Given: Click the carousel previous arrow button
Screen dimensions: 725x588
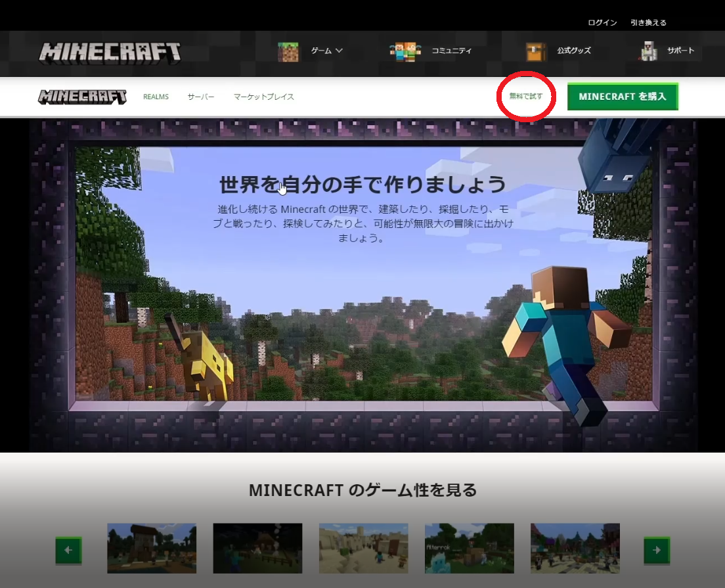Looking at the screenshot, I should pos(68,550).
